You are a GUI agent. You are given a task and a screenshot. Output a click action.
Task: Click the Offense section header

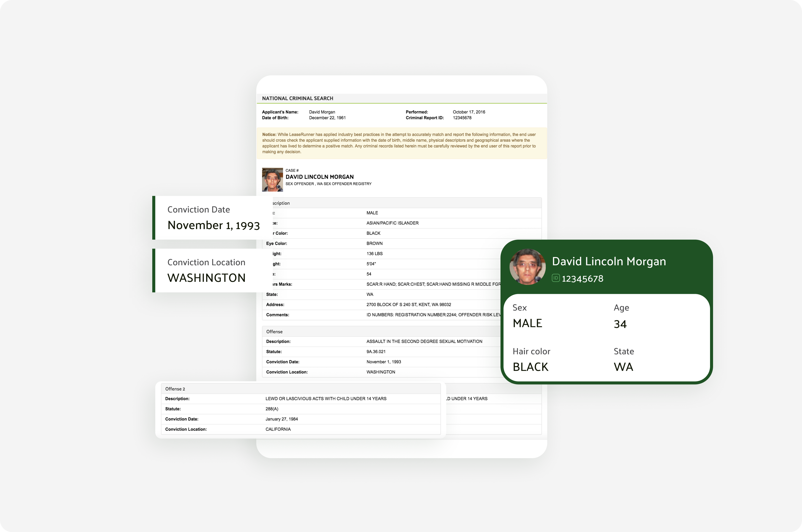pyautogui.click(x=274, y=332)
